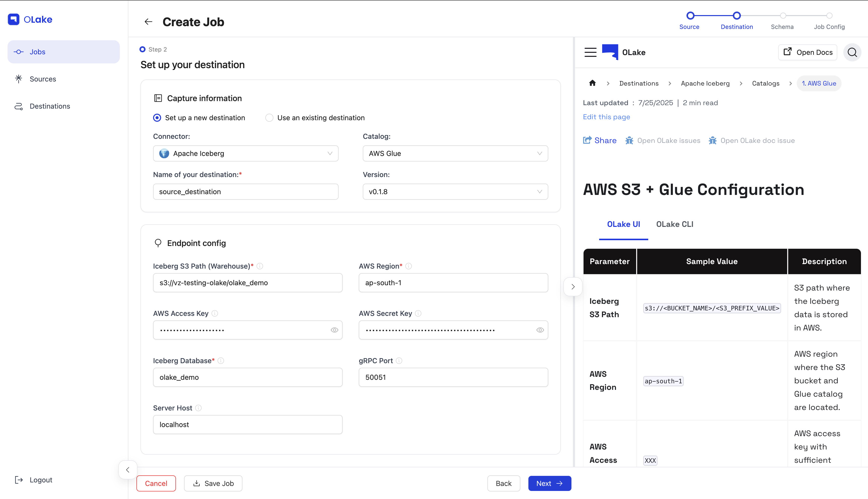
Task: Click info icon next to AWS Region
Action: coord(409,266)
